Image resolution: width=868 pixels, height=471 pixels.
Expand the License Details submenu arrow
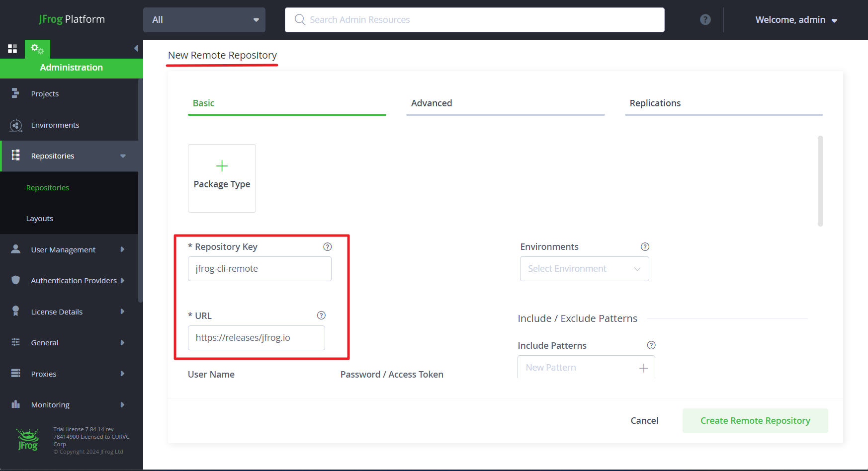click(122, 312)
